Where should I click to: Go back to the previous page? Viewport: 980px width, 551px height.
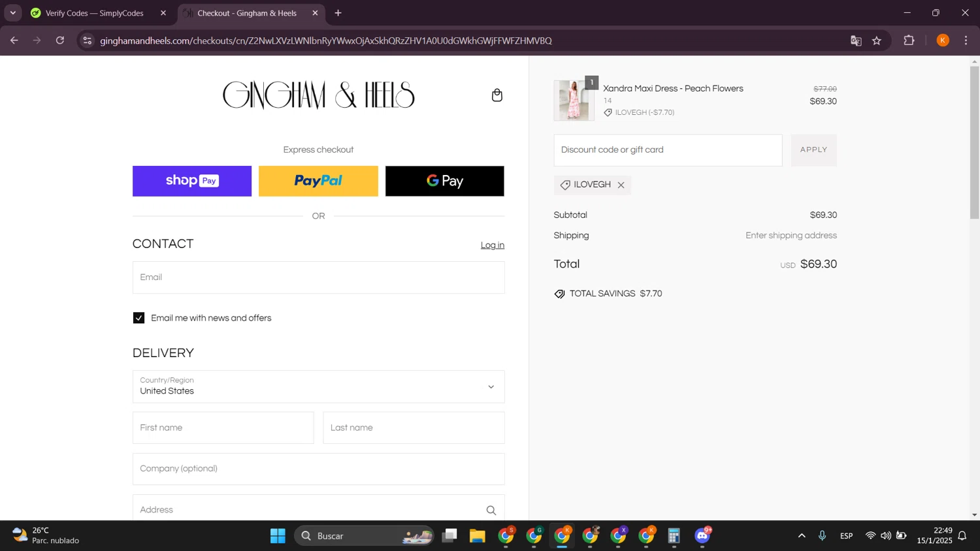pyautogui.click(x=14, y=40)
